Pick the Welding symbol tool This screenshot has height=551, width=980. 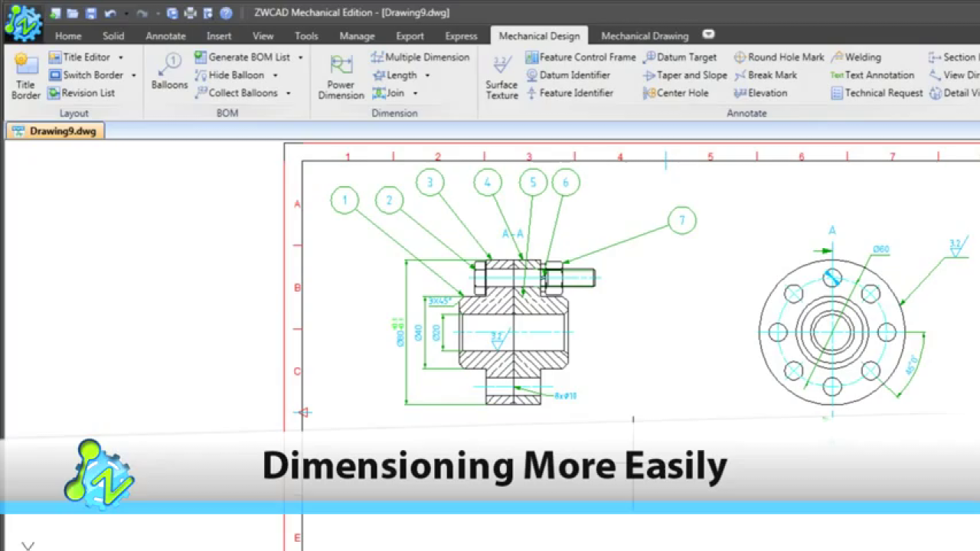click(857, 57)
